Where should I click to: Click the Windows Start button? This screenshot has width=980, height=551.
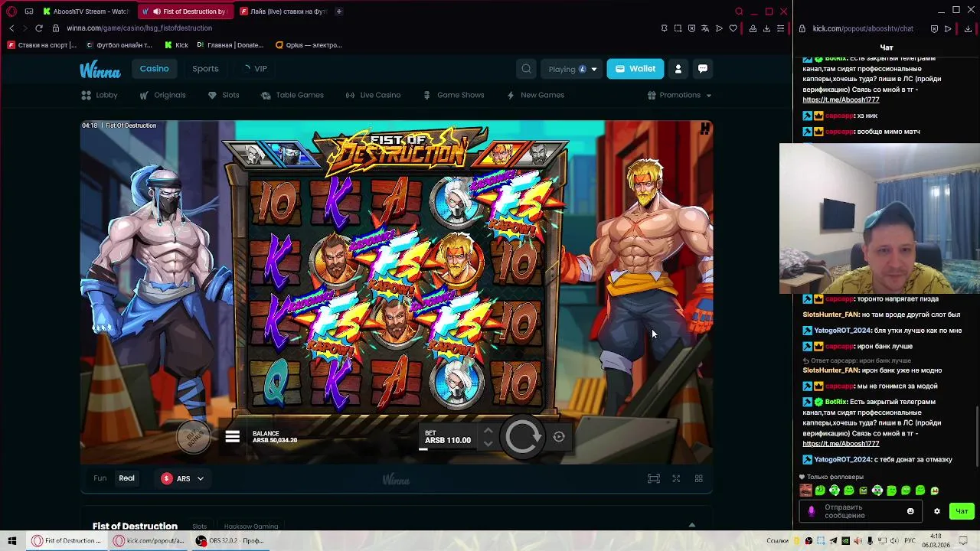11,541
